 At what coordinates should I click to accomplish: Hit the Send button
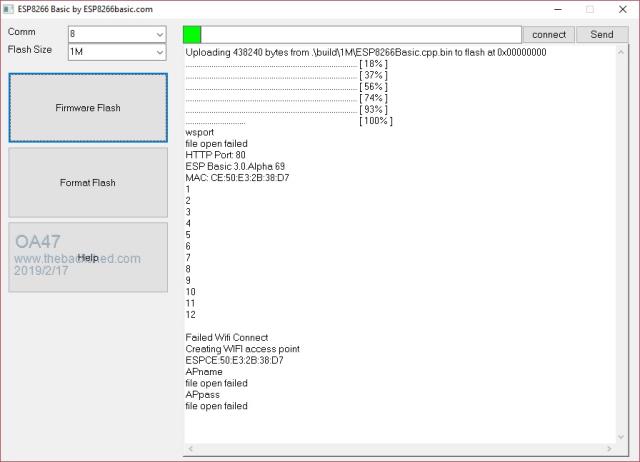tap(602, 34)
